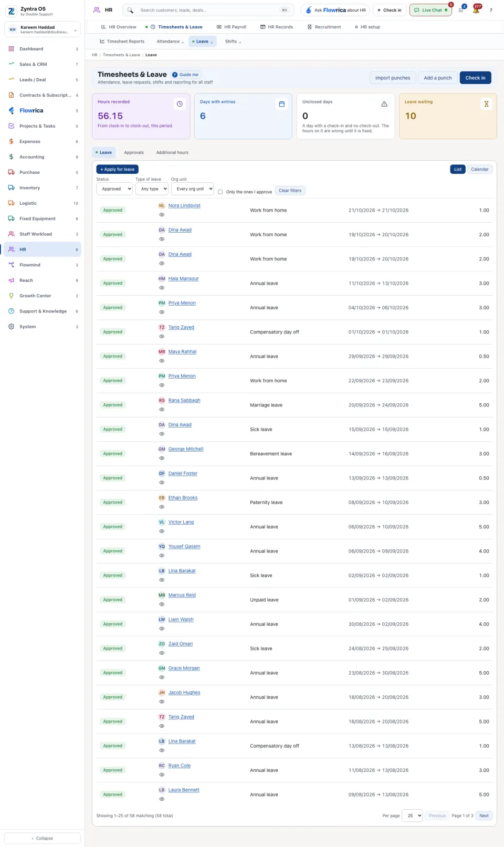Screen dimensions: 504x847
Task: Open Staff Workload sidebar icon
Action: pyautogui.click(x=11, y=234)
